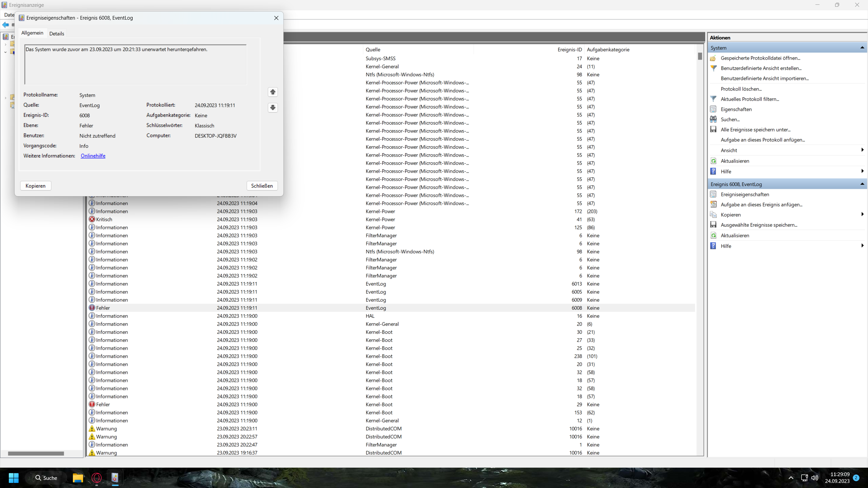Image resolution: width=868 pixels, height=488 pixels.
Task: Click the filter icon for Aktuelles Protokoll filtern
Action: (x=713, y=99)
